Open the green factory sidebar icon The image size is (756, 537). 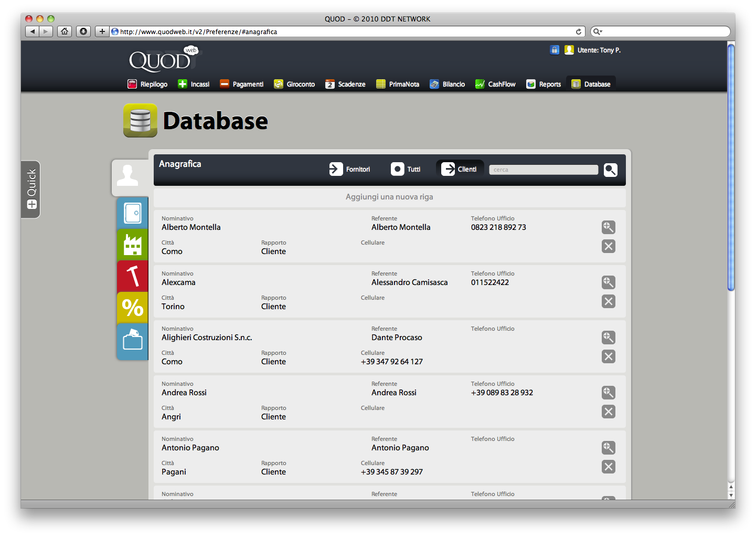click(133, 245)
